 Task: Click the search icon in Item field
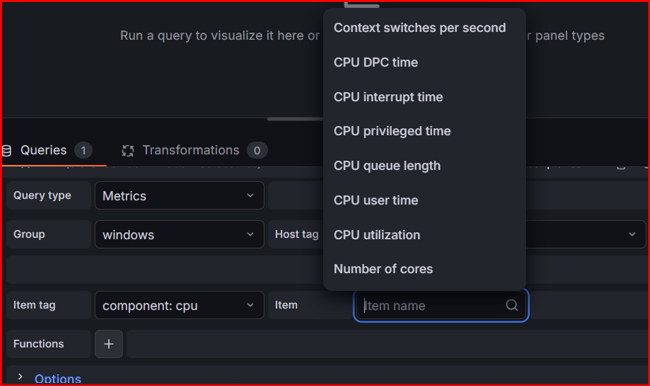click(x=512, y=305)
